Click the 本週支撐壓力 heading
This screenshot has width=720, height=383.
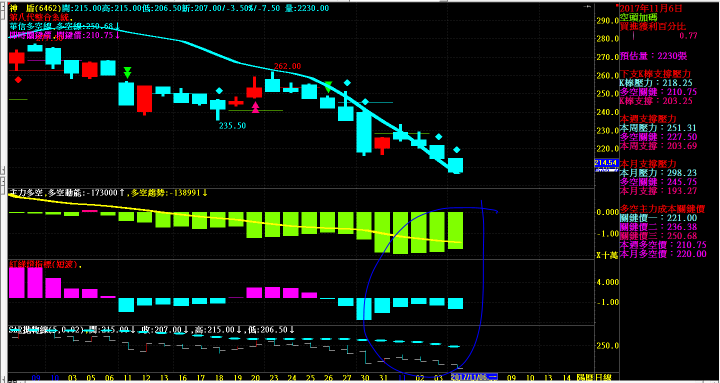[x=647, y=119]
